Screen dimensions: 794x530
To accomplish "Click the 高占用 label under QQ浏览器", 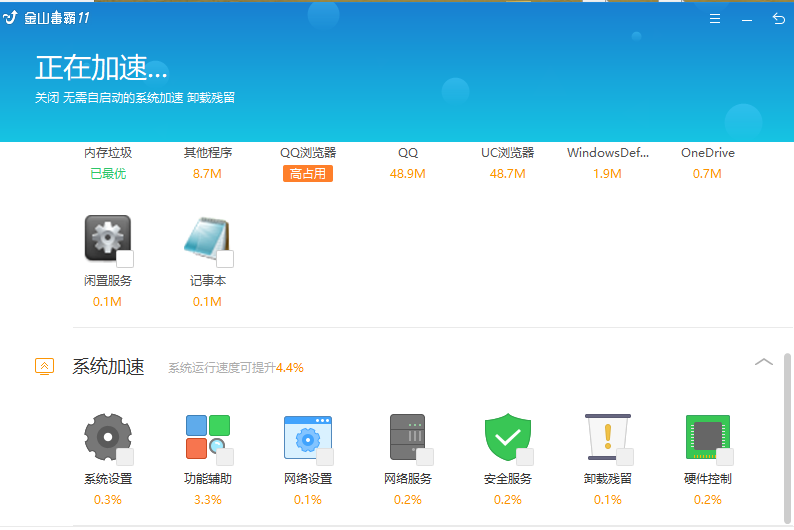I will coord(307,174).
